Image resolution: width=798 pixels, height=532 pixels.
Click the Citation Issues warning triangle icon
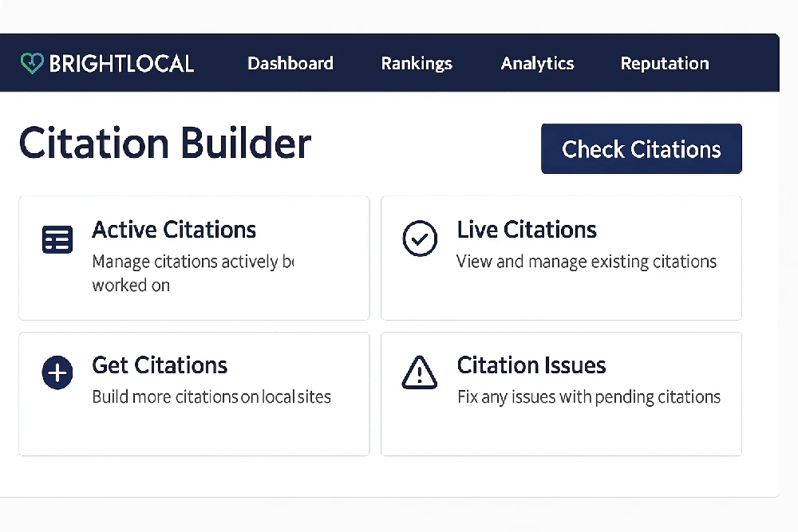tap(420, 372)
